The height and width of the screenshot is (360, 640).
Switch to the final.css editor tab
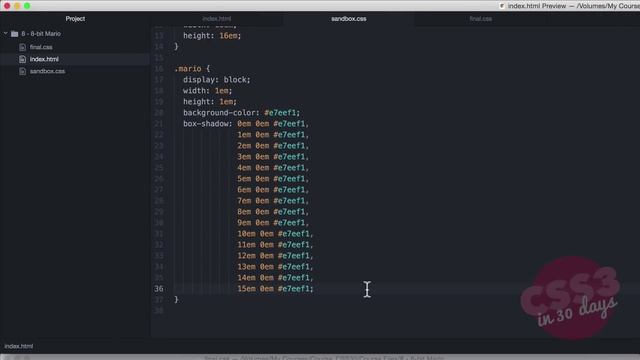[480, 19]
